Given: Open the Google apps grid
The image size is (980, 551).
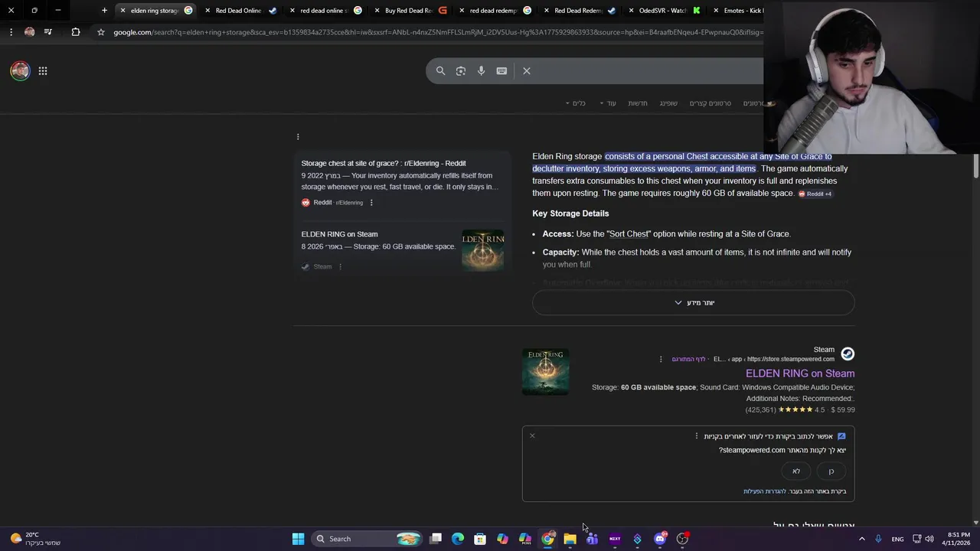Looking at the screenshot, I should click(43, 71).
